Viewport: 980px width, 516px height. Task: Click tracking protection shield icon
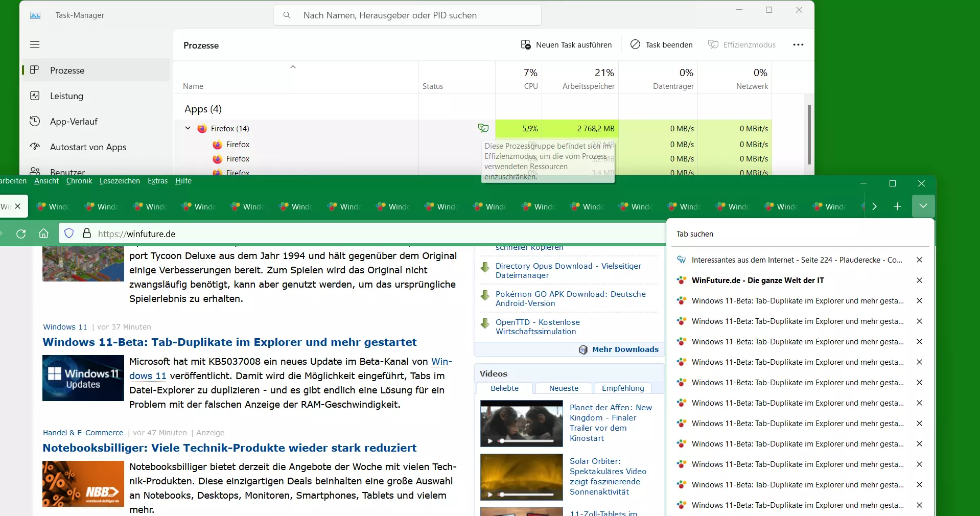[69, 233]
